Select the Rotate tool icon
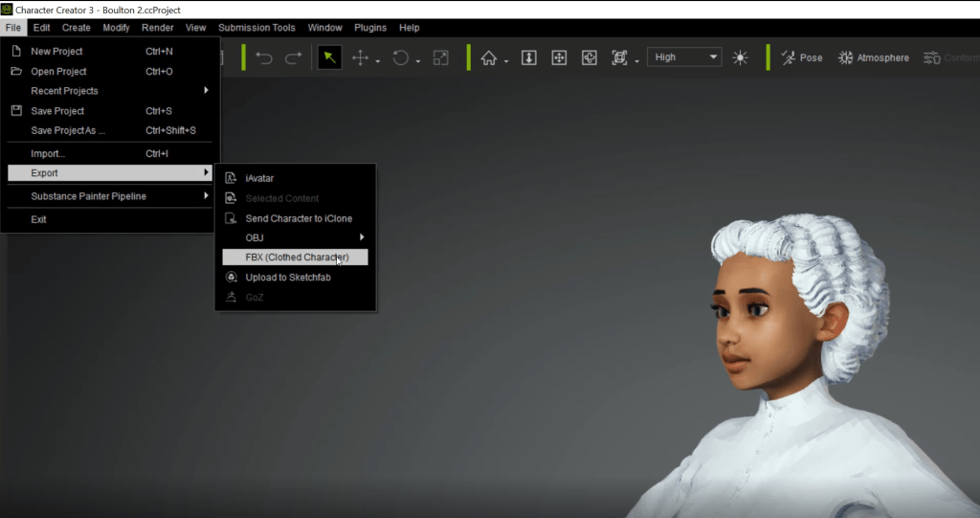The image size is (980, 518). tap(401, 57)
